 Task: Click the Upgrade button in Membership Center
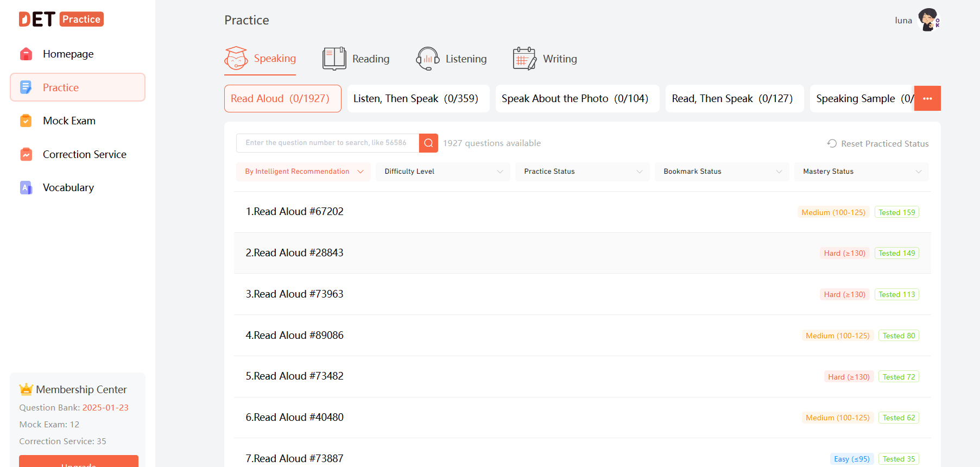coord(79,462)
